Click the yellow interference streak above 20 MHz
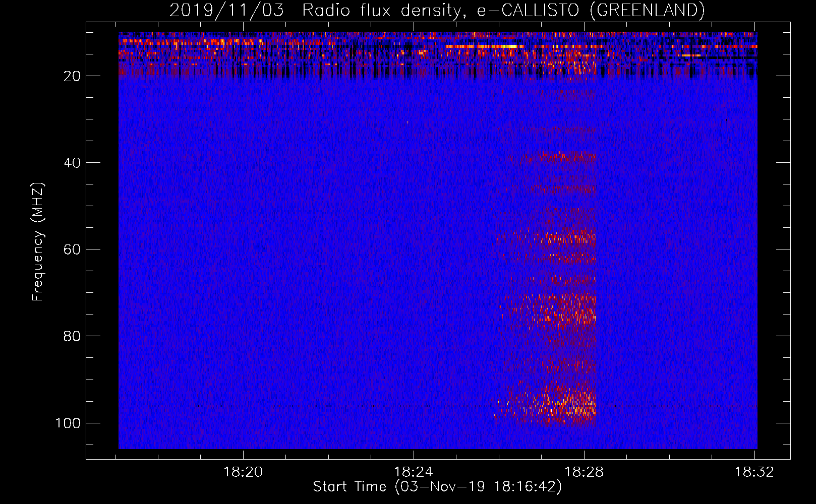This screenshot has height=504, width=816. tap(484, 46)
